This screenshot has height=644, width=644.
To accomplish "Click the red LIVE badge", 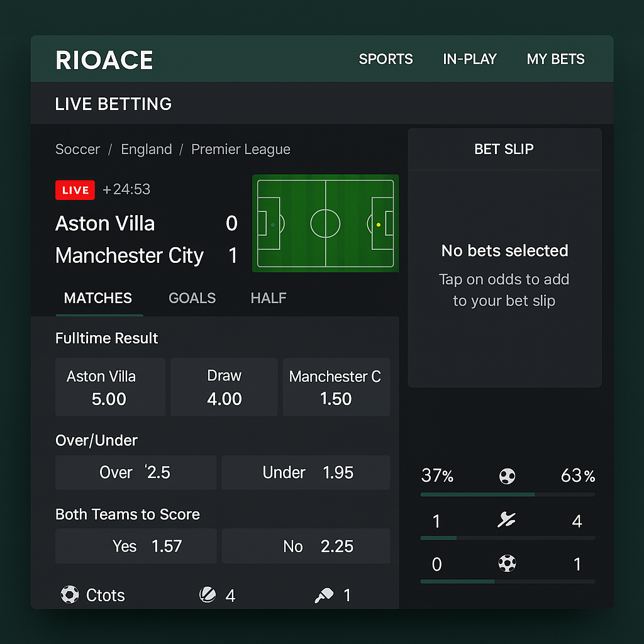I will click(75, 190).
